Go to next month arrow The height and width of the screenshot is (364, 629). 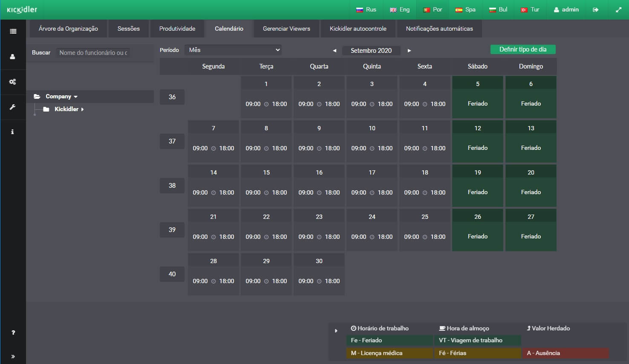(409, 51)
